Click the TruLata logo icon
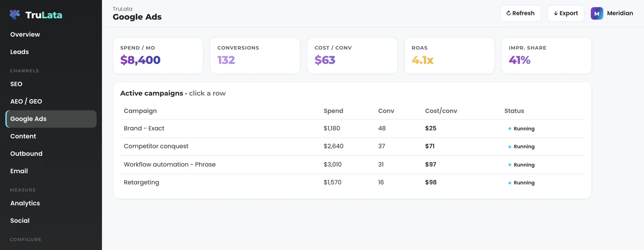 pos(15,15)
